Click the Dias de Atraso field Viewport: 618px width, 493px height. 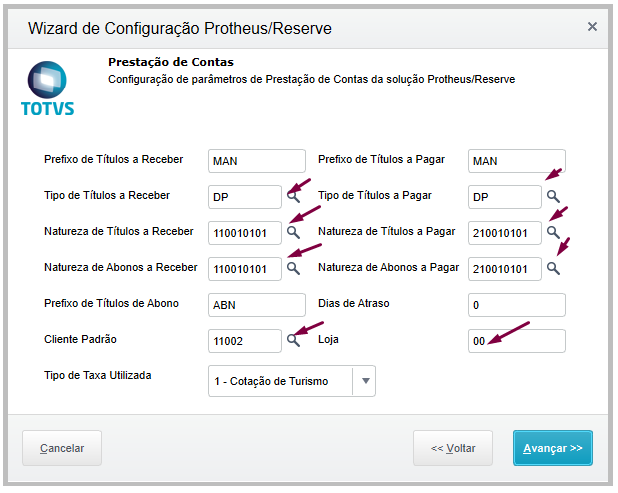pyautogui.click(x=517, y=305)
